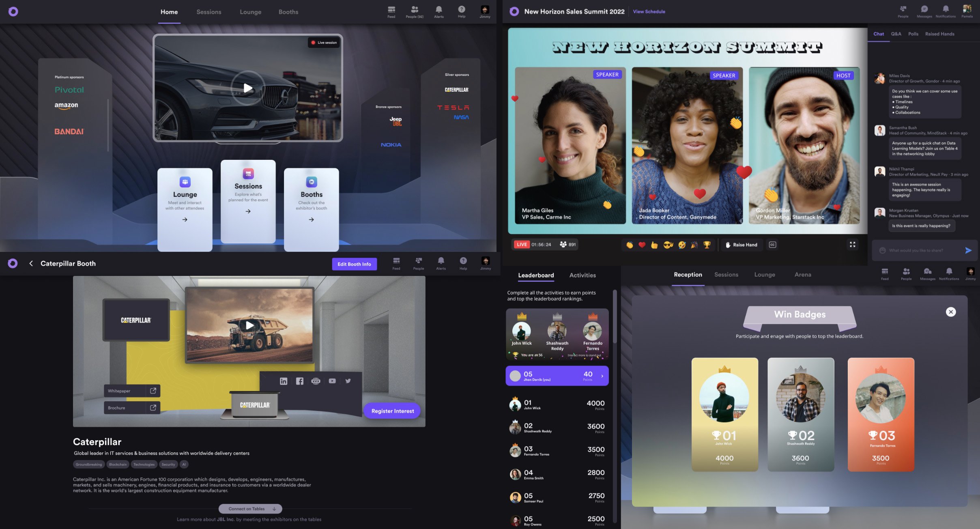Open the Booths card on Home
This screenshot has width=980, height=529.
[x=311, y=210]
